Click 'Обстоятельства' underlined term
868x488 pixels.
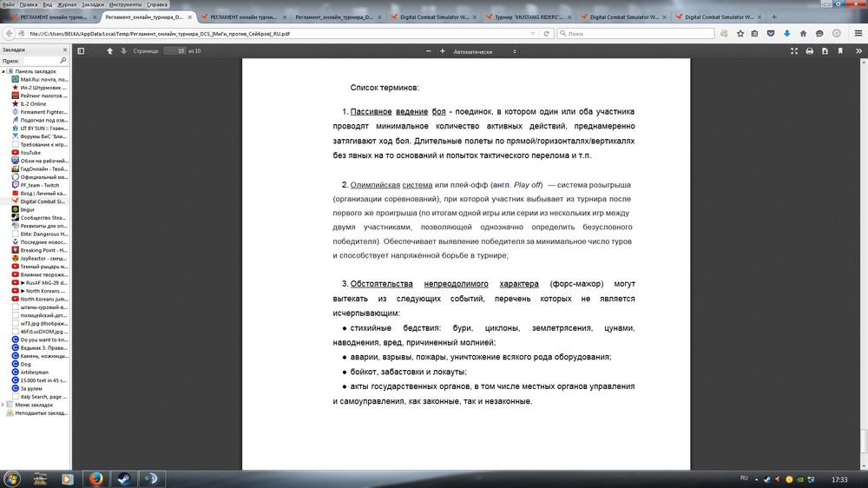point(381,284)
